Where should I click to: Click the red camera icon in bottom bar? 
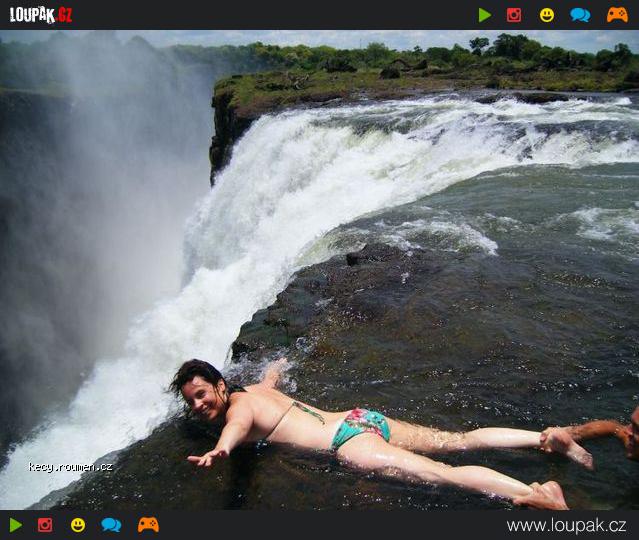click(x=45, y=525)
